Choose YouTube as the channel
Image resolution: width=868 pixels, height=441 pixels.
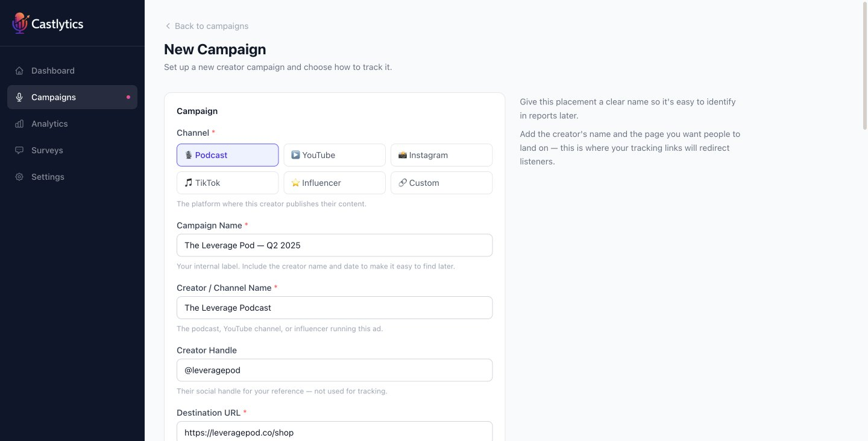click(334, 155)
